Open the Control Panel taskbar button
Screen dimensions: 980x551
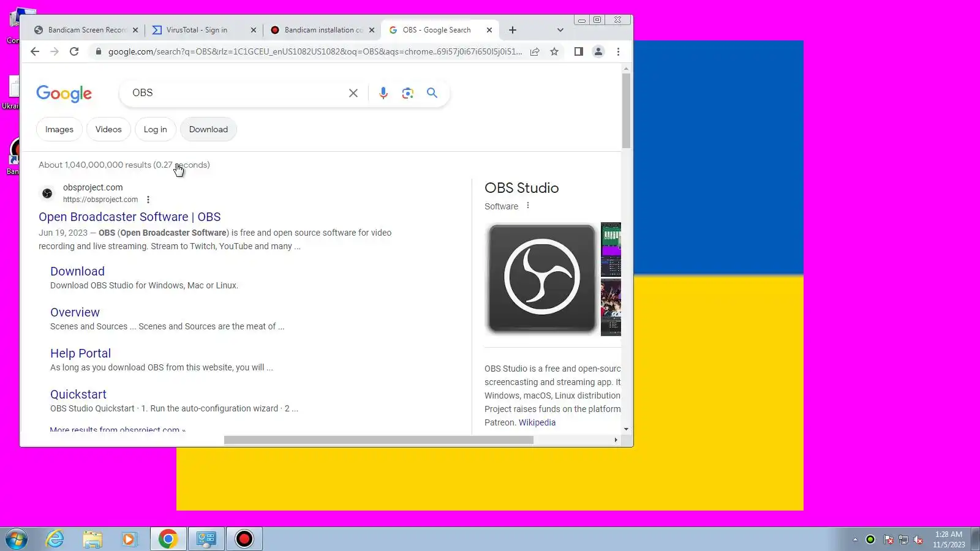click(x=206, y=539)
